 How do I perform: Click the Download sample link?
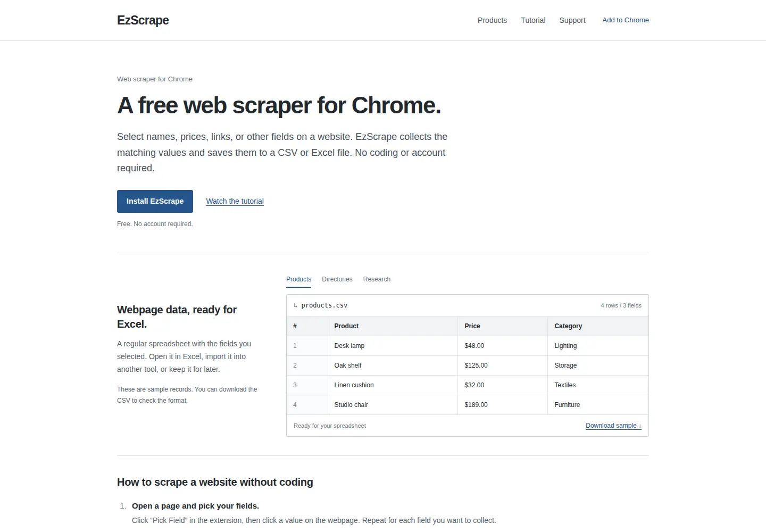(x=613, y=426)
